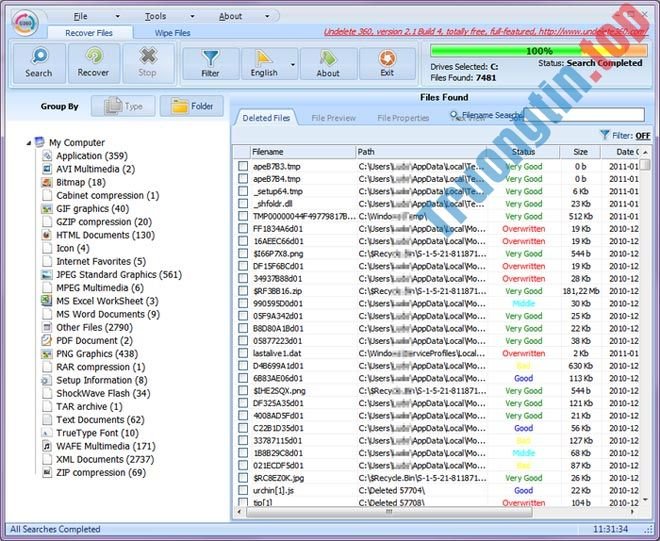Select XML Documents (2737) in tree

(105, 459)
